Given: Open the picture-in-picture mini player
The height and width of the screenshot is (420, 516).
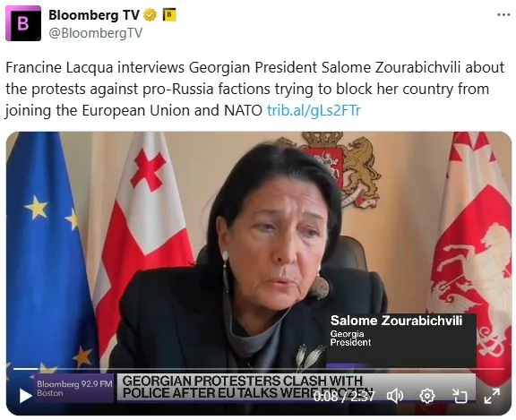Looking at the screenshot, I should (x=460, y=396).
